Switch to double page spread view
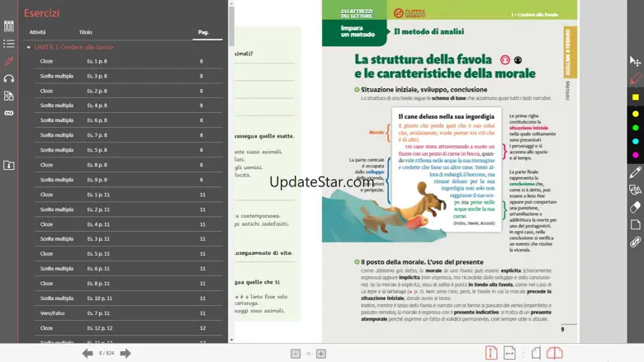644x362 pixels. (555, 353)
